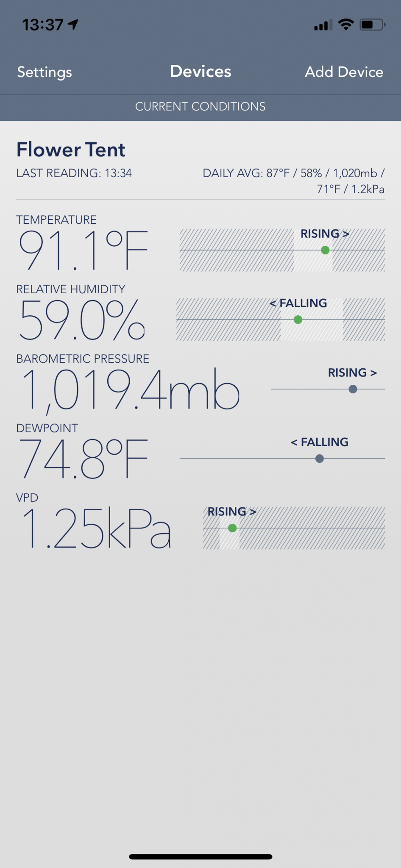Open the Settings screen

click(x=45, y=72)
